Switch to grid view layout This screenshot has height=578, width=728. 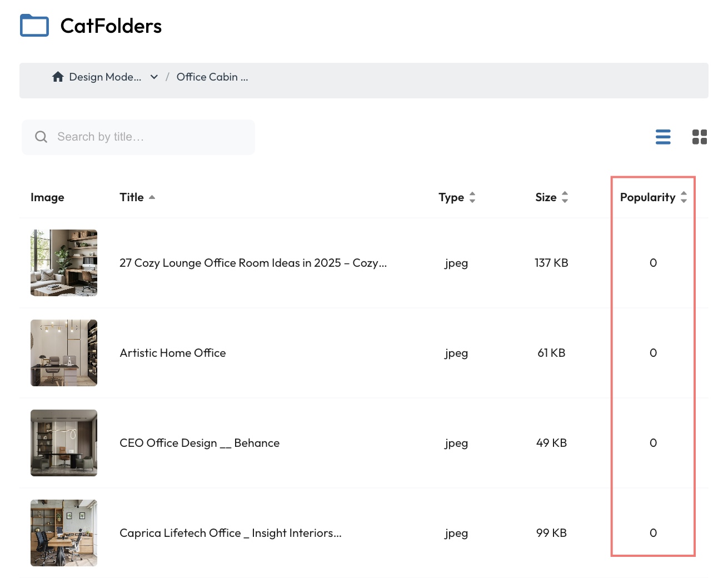(700, 137)
